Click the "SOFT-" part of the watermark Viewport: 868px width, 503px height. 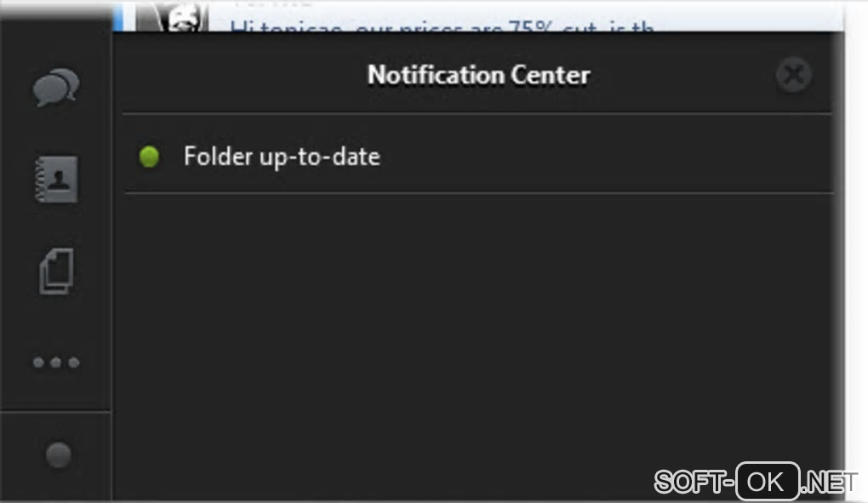point(694,483)
